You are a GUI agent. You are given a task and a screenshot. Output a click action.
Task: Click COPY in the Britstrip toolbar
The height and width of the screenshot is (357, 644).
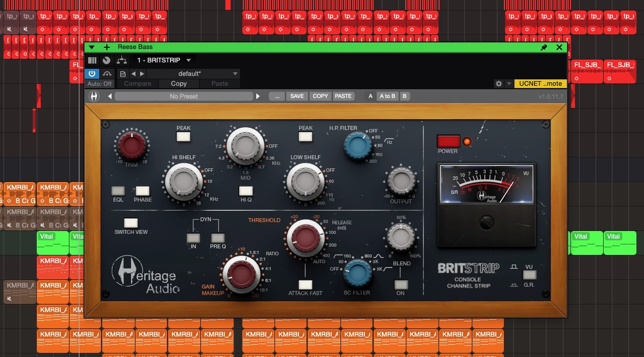(321, 96)
